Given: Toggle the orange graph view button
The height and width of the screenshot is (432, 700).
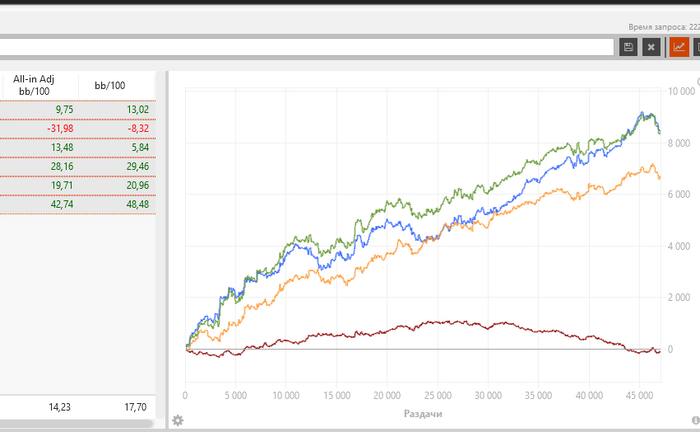Looking at the screenshot, I should [x=679, y=47].
